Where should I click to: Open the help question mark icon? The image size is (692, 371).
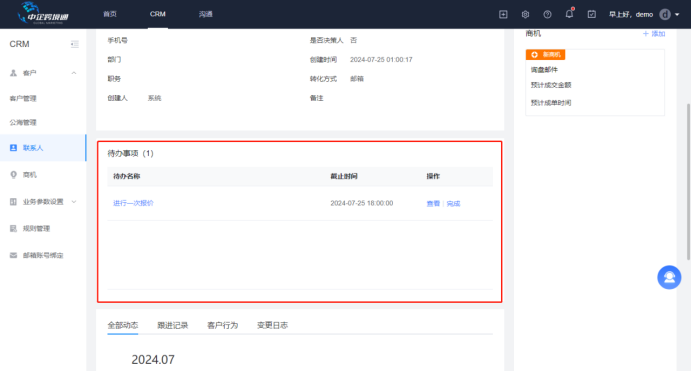[x=547, y=15]
